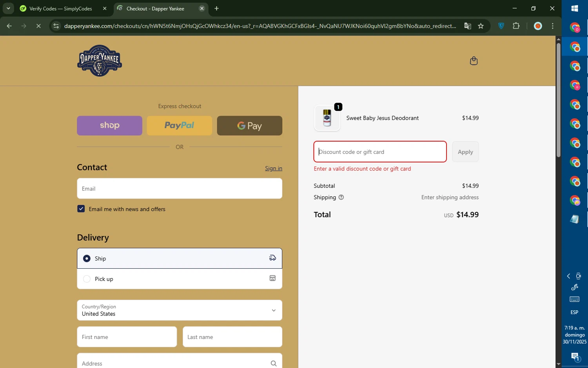Focus the Email input field
Image resolution: width=588 pixels, height=368 pixels.
180,188
